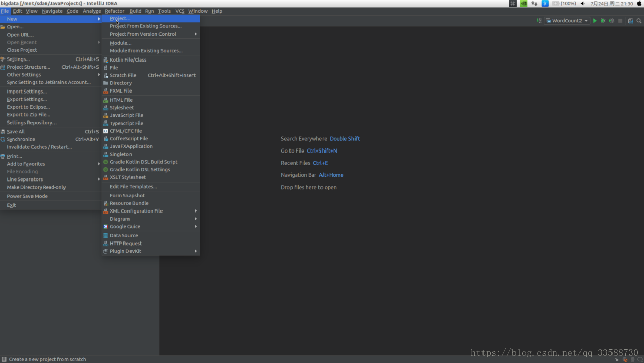Choose Make Directory Read-only

coord(51,187)
